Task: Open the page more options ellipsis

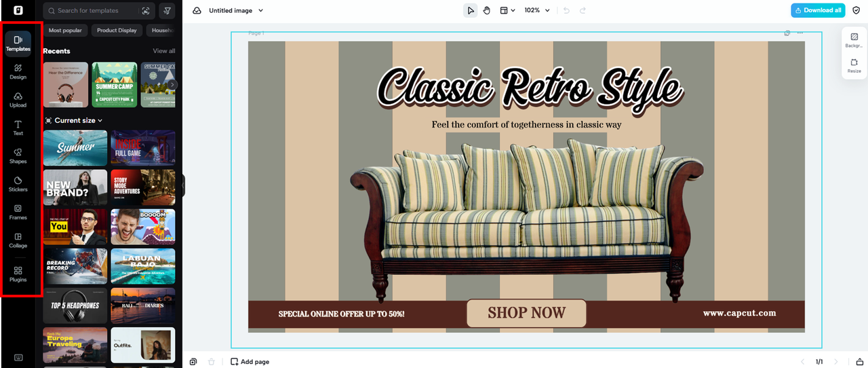Action: (800, 33)
